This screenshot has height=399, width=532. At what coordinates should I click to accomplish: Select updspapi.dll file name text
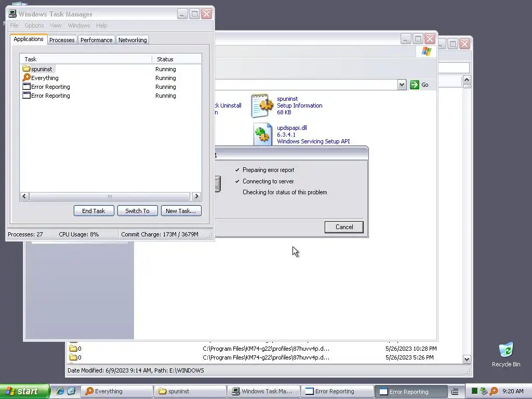click(x=292, y=128)
